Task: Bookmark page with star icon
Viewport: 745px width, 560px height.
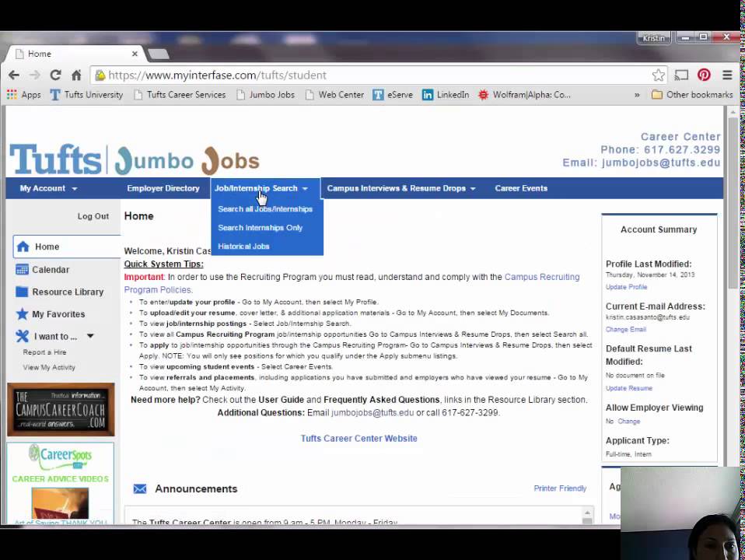Action: [x=658, y=75]
